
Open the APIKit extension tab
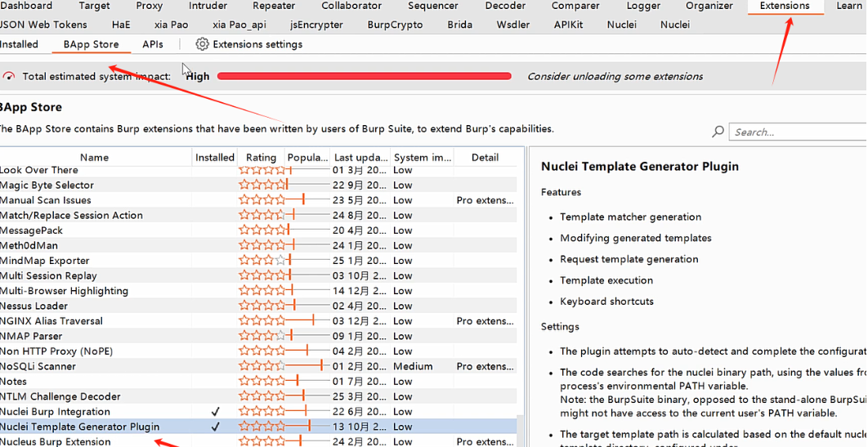point(568,25)
